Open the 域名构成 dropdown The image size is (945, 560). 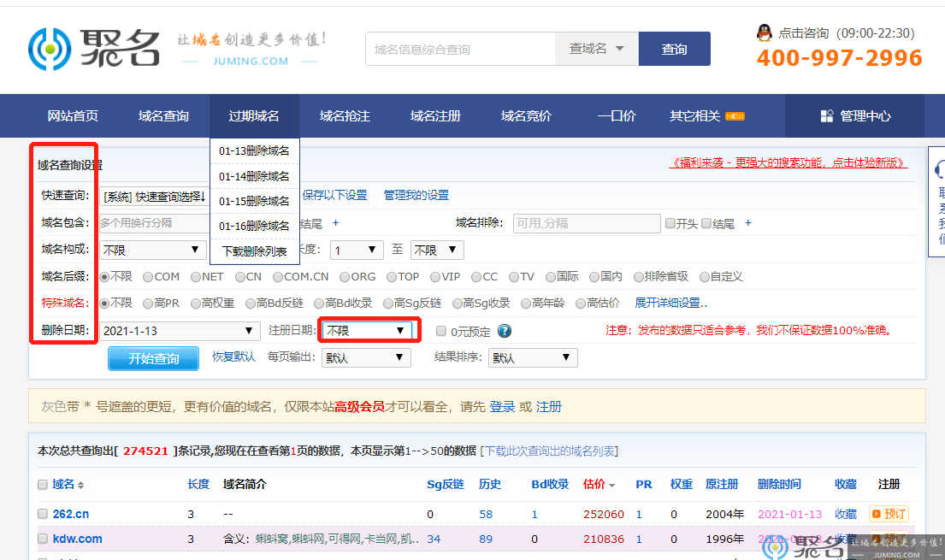[x=152, y=250]
